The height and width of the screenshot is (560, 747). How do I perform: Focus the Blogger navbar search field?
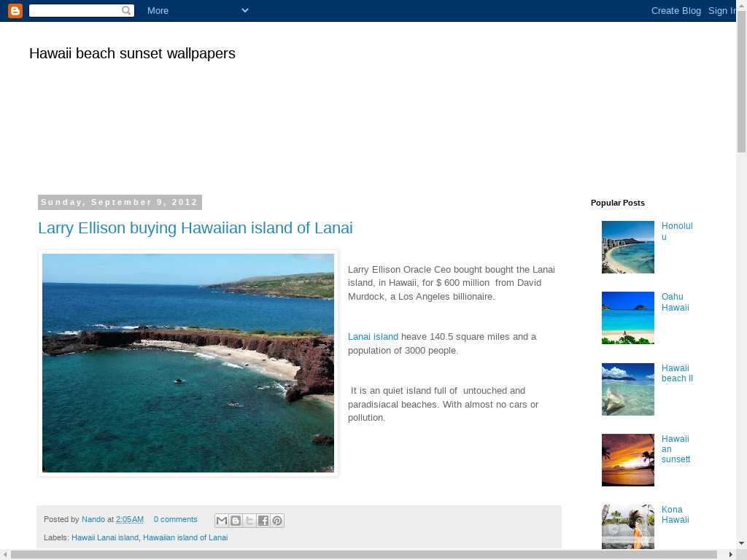74,11
